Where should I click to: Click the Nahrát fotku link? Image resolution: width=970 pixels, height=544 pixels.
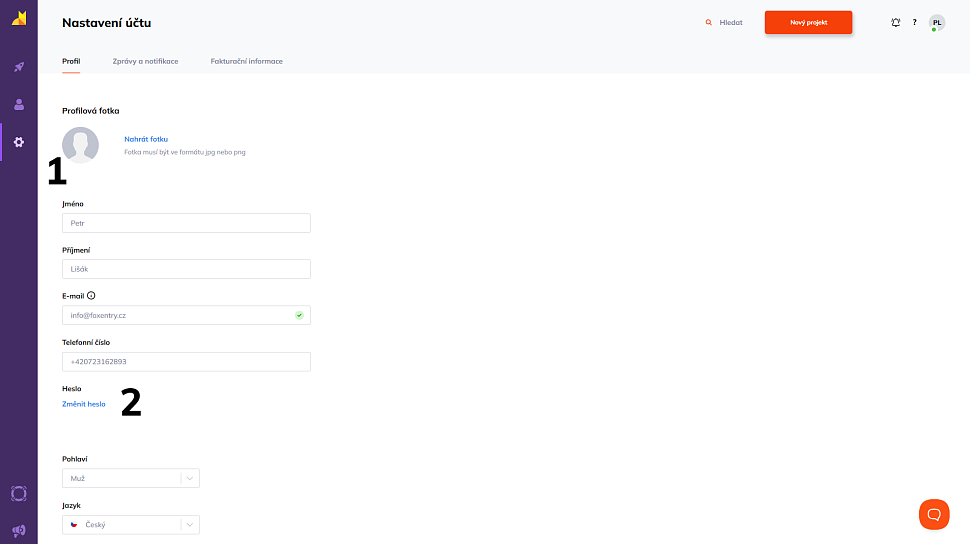click(146, 139)
